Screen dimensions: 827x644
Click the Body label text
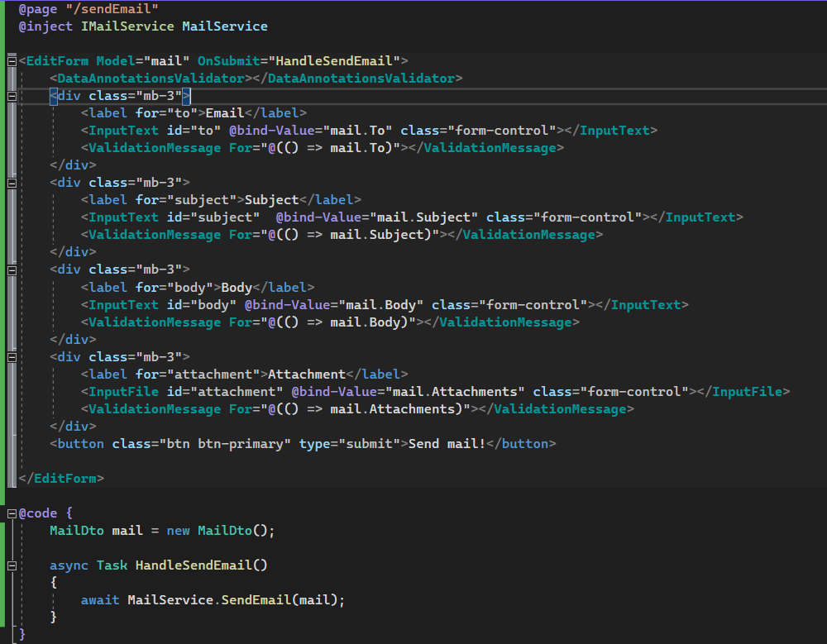click(x=237, y=288)
